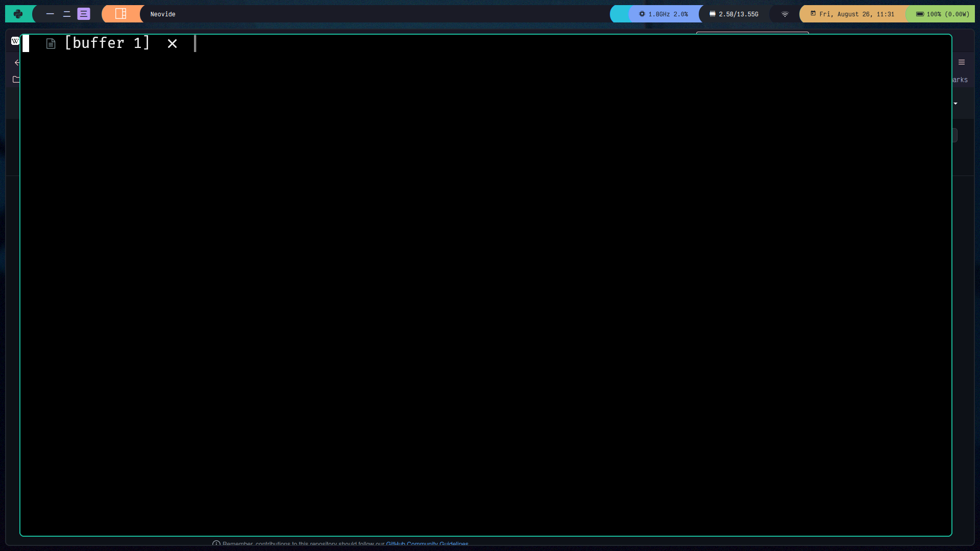
Task: Click the Wikipedia favicon
Action: [15, 41]
